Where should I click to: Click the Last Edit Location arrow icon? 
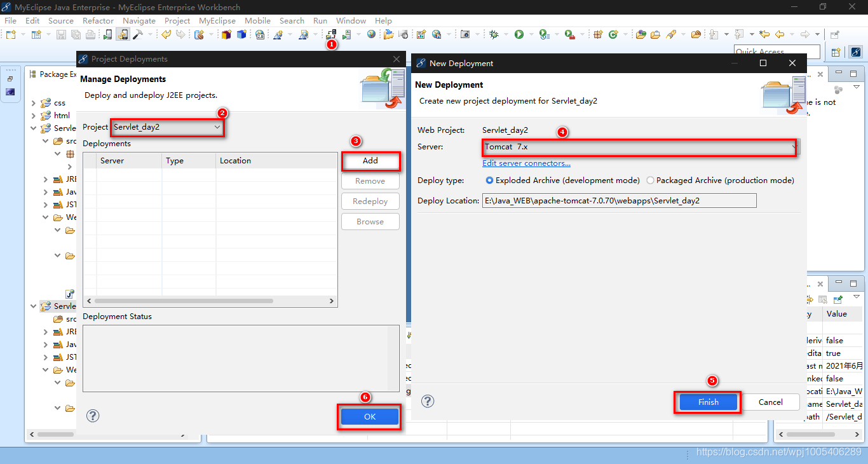(764, 34)
